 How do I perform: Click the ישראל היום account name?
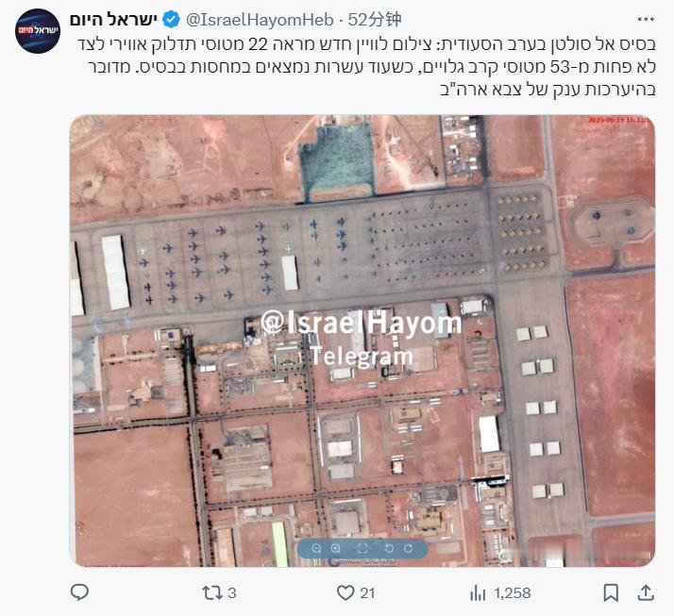[113, 19]
